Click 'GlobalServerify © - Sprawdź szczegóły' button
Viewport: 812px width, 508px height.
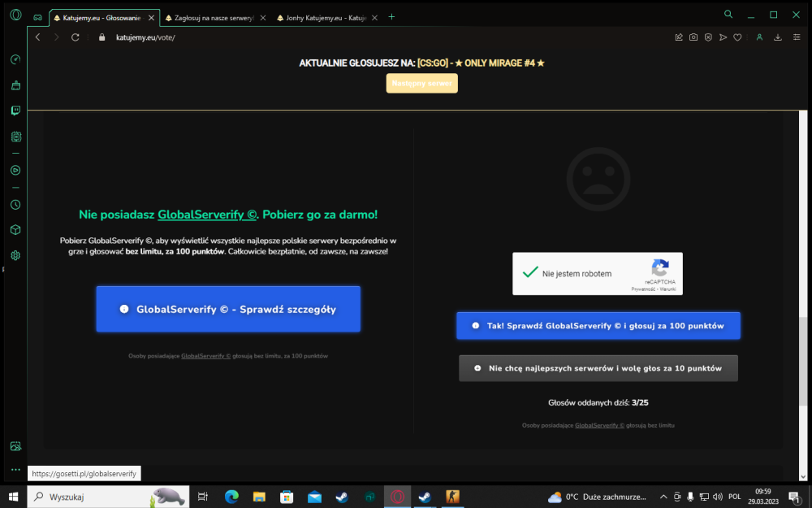pos(228,309)
